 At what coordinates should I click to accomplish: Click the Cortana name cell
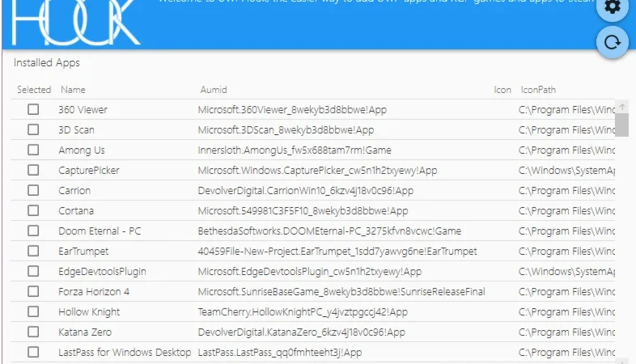76,211
